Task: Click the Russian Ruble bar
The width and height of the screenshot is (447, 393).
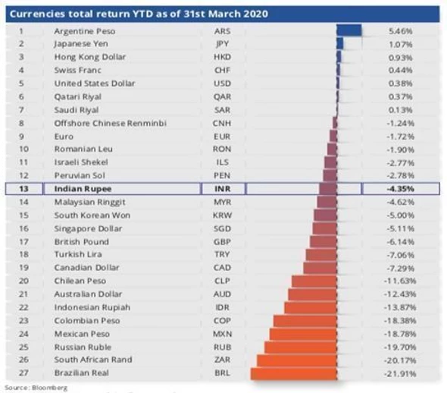Action: 301,347
